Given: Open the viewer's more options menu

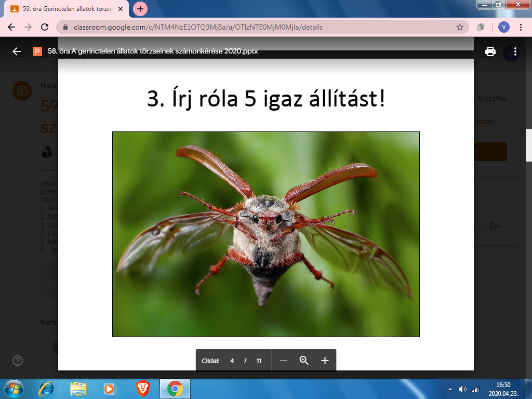Looking at the screenshot, I should click(x=515, y=51).
